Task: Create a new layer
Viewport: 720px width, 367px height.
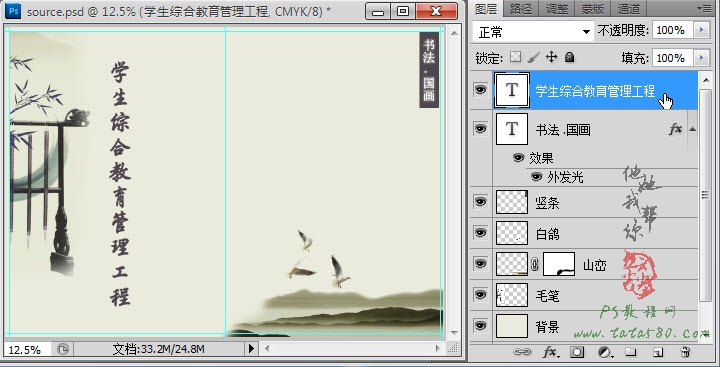Action: (x=658, y=352)
